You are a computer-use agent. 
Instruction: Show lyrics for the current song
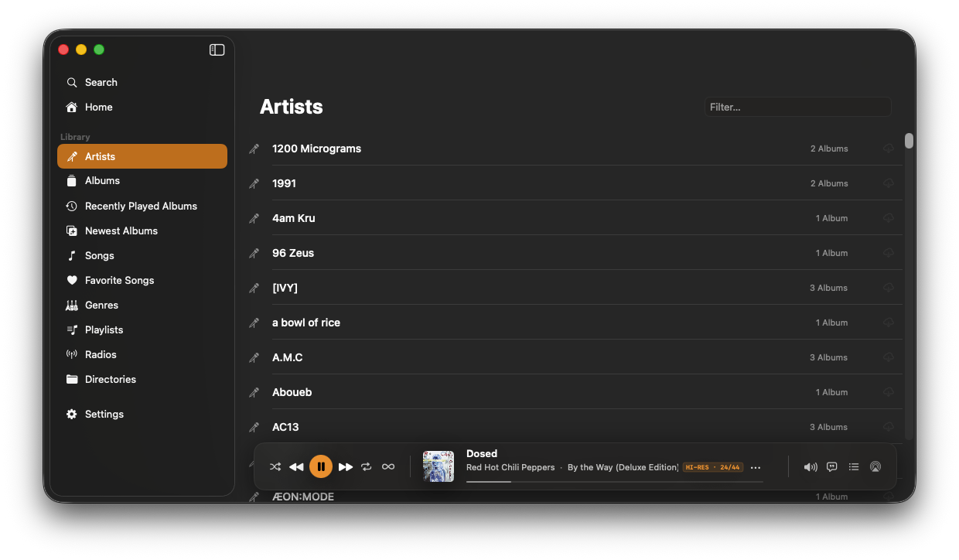coord(831,466)
